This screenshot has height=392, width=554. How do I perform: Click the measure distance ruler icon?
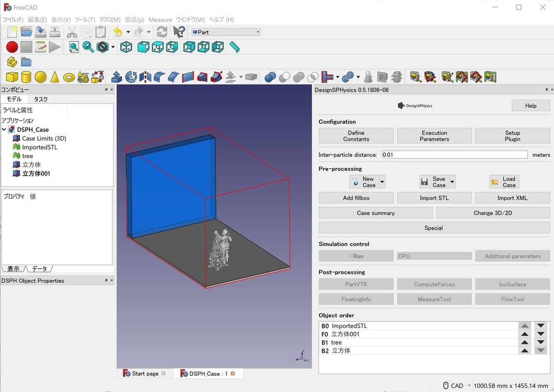[235, 47]
